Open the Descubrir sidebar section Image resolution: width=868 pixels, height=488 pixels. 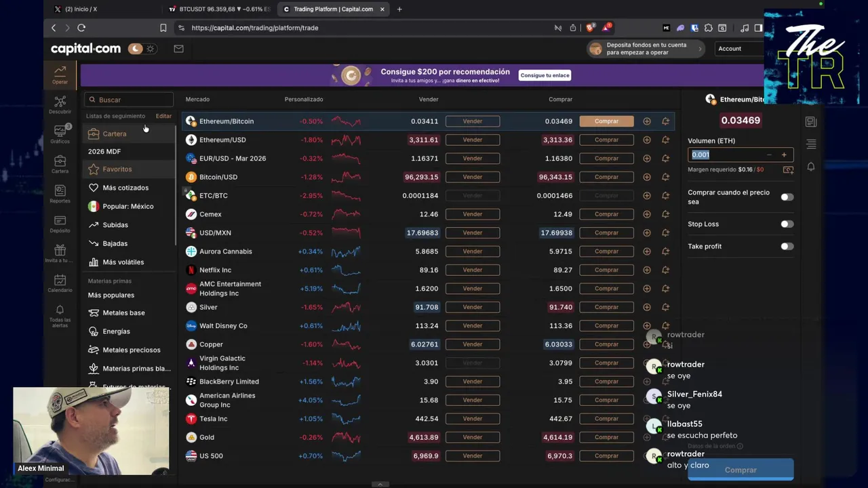tap(60, 105)
